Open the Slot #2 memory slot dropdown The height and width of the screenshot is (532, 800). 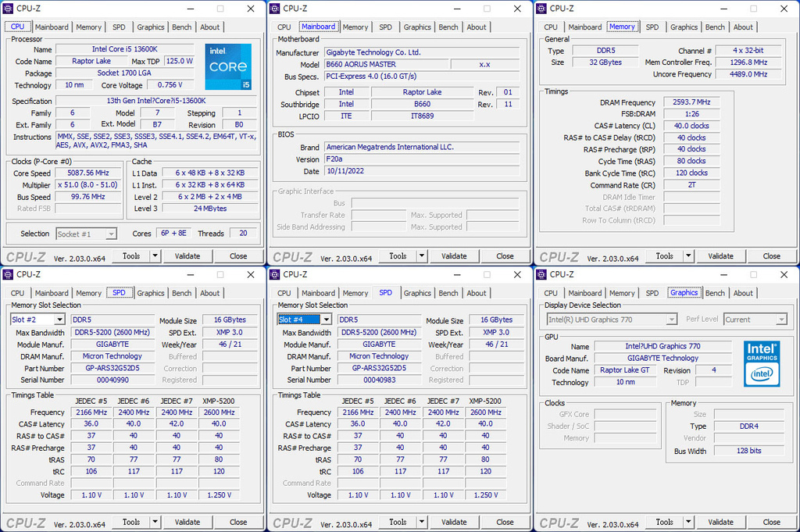(x=59, y=320)
